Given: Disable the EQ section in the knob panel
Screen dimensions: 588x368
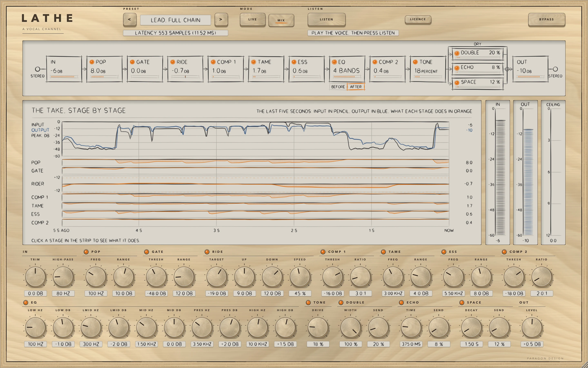Looking at the screenshot, I should click(26, 303).
